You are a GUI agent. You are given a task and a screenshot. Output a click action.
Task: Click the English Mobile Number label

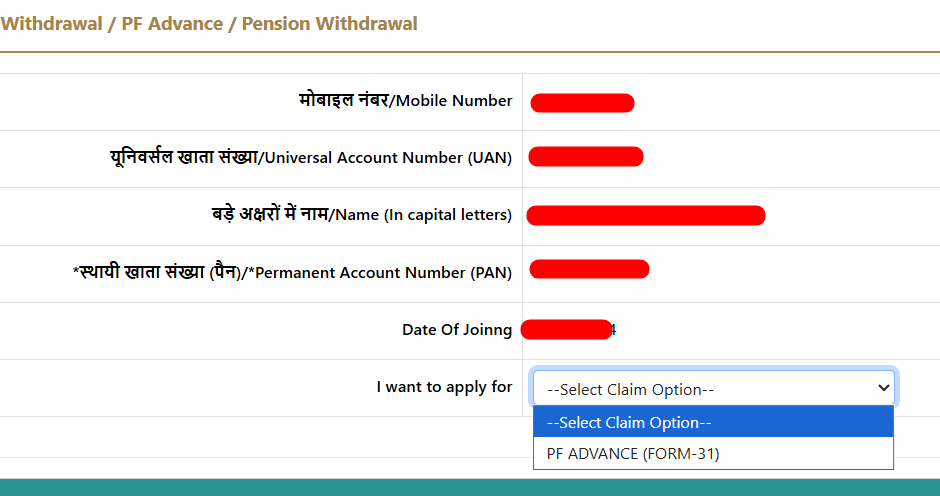pyautogui.click(x=454, y=101)
